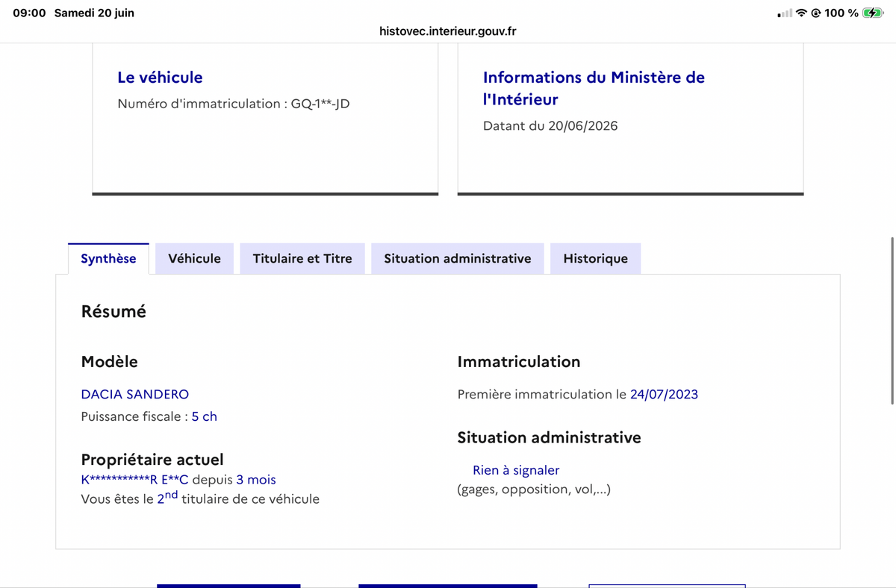Tap the 100 % battery percentage
Image resolution: width=896 pixels, height=588 pixels.
click(x=841, y=13)
